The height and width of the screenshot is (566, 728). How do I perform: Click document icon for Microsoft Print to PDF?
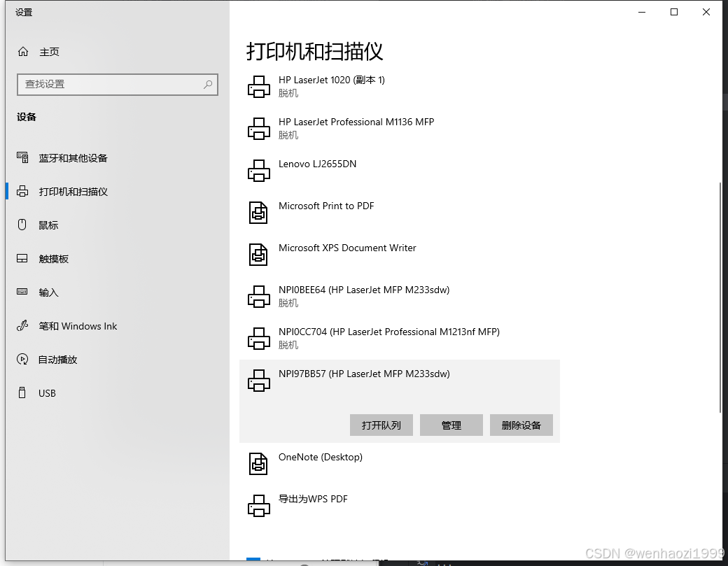coord(258,213)
